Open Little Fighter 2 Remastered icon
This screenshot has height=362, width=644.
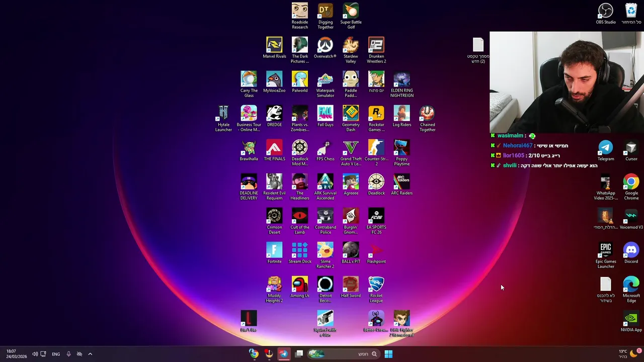click(402, 324)
